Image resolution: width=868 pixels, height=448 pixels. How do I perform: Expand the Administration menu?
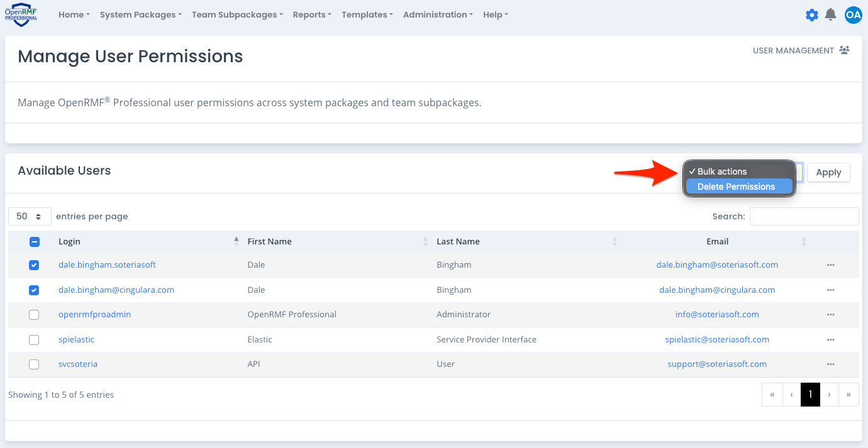[x=438, y=14]
